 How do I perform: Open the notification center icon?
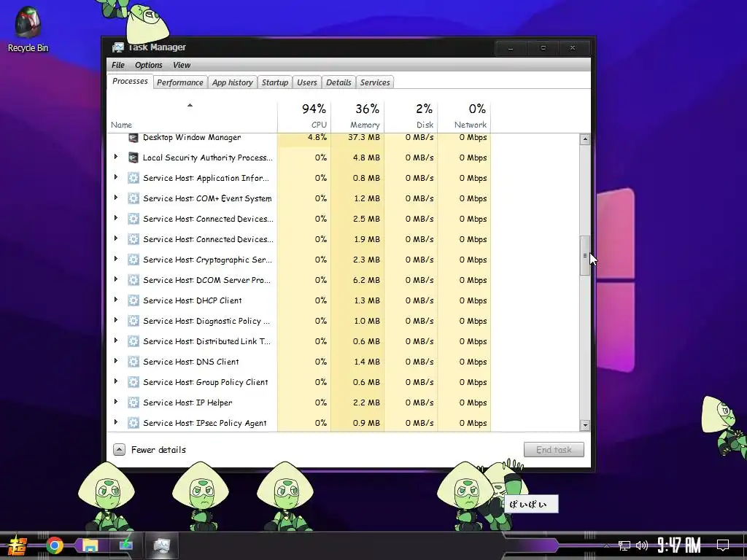coord(723,545)
